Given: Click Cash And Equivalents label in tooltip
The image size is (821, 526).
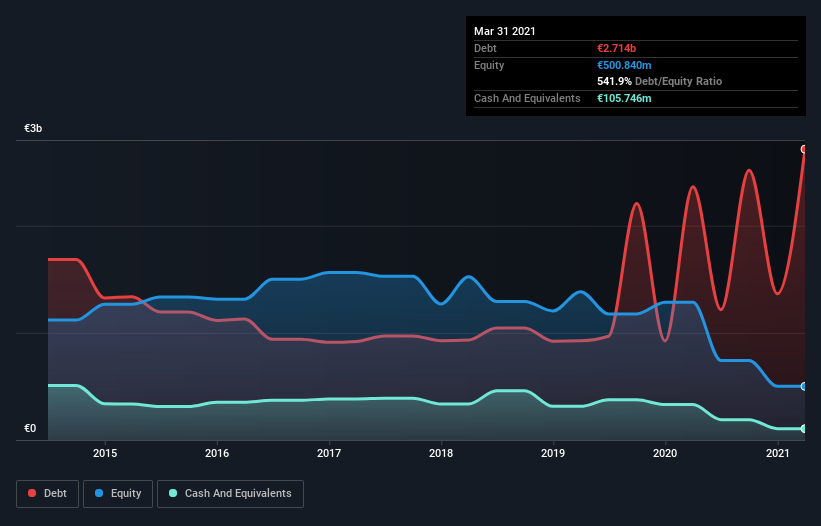Looking at the screenshot, I should (x=527, y=98).
